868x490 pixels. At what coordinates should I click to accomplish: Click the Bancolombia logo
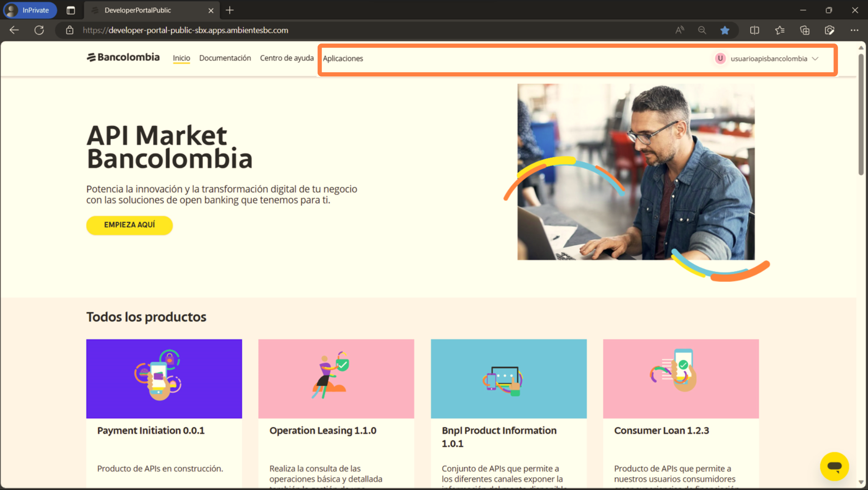click(x=123, y=57)
